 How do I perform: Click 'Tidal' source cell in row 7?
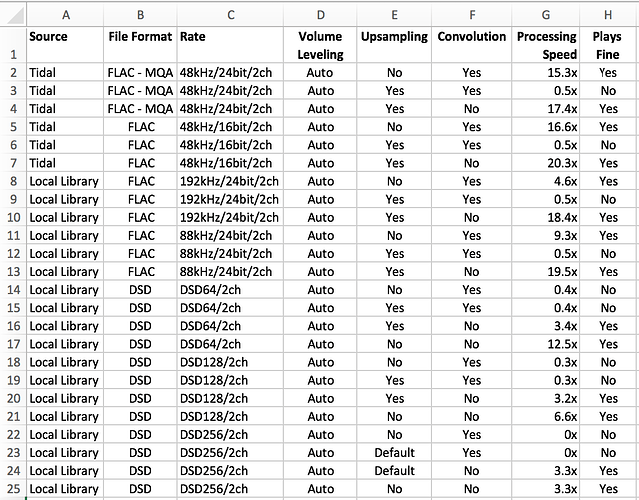pyautogui.click(x=65, y=163)
